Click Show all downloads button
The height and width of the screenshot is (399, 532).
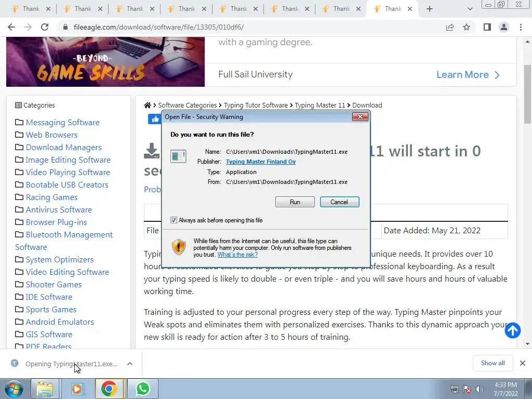[493, 363]
